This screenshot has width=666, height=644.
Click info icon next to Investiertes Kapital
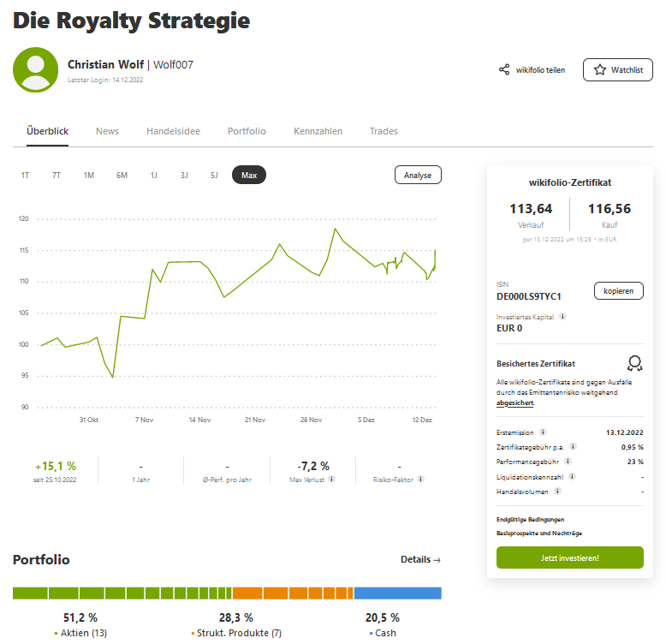pyautogui.click(x=562, y=316)
